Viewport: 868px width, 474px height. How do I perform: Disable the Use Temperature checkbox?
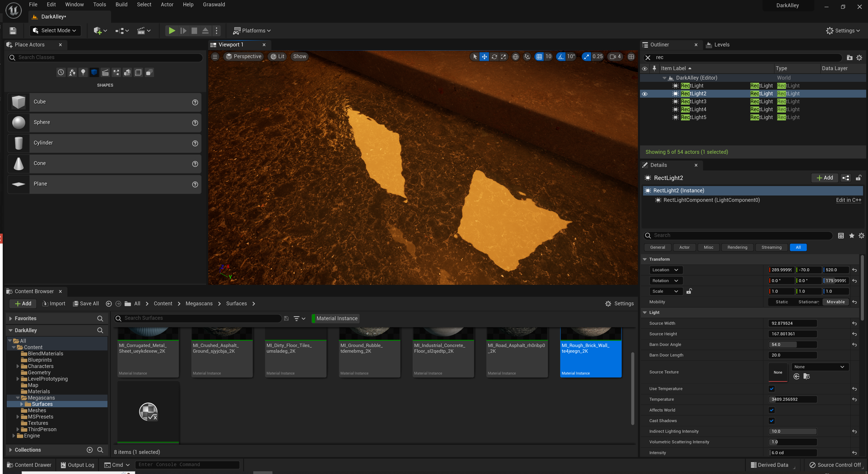point(772,389)
